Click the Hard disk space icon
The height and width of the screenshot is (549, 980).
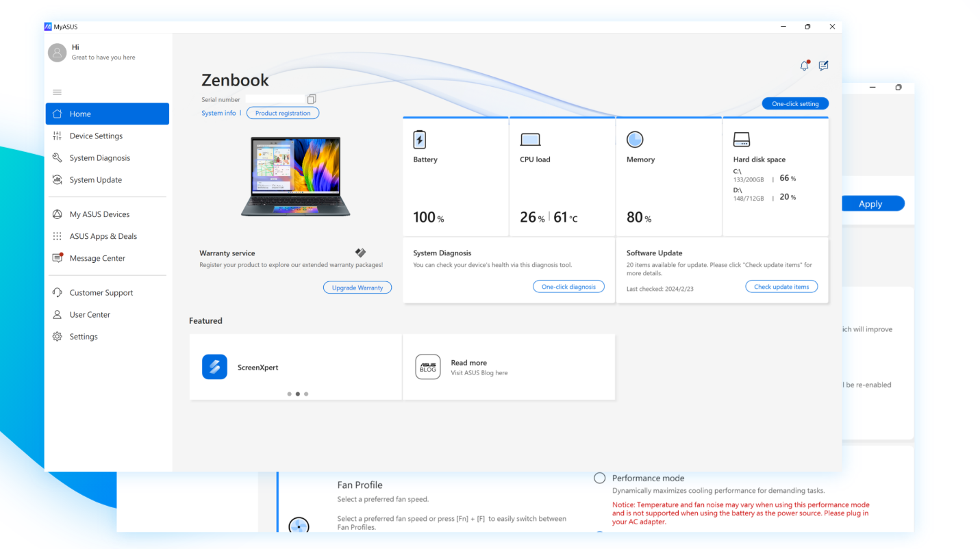[x=742, y=140]
